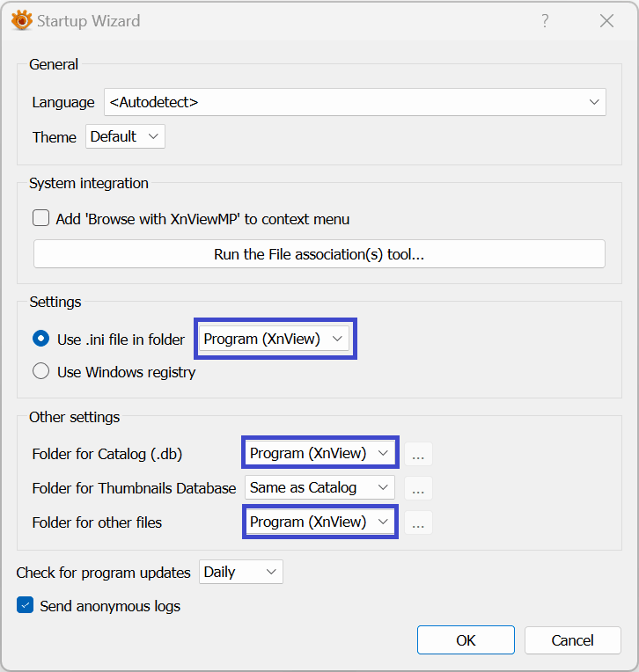Select Use Windows registry option
The width and height of the screenshot is (639, 672).
[41, 372]
